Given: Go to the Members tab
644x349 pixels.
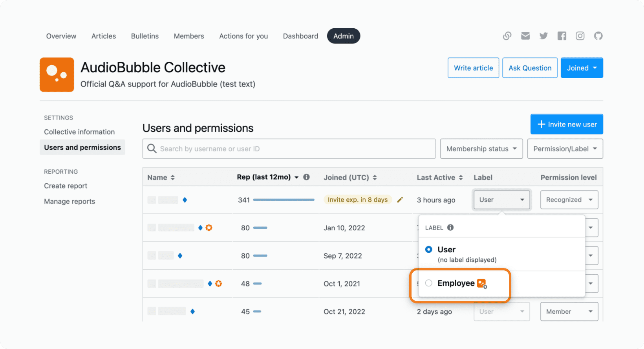Looking at the screenshot, I should tap(189, 36).
